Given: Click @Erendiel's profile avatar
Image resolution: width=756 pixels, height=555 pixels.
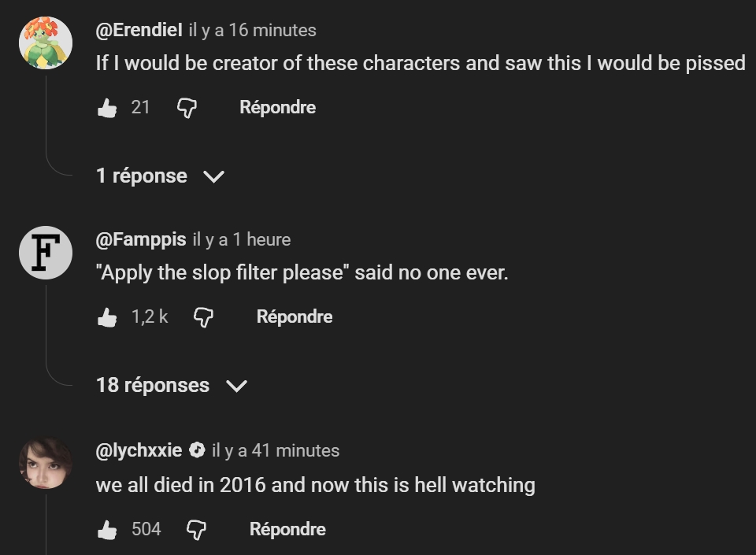Looking at the screenshot, I should coord(46,43).
